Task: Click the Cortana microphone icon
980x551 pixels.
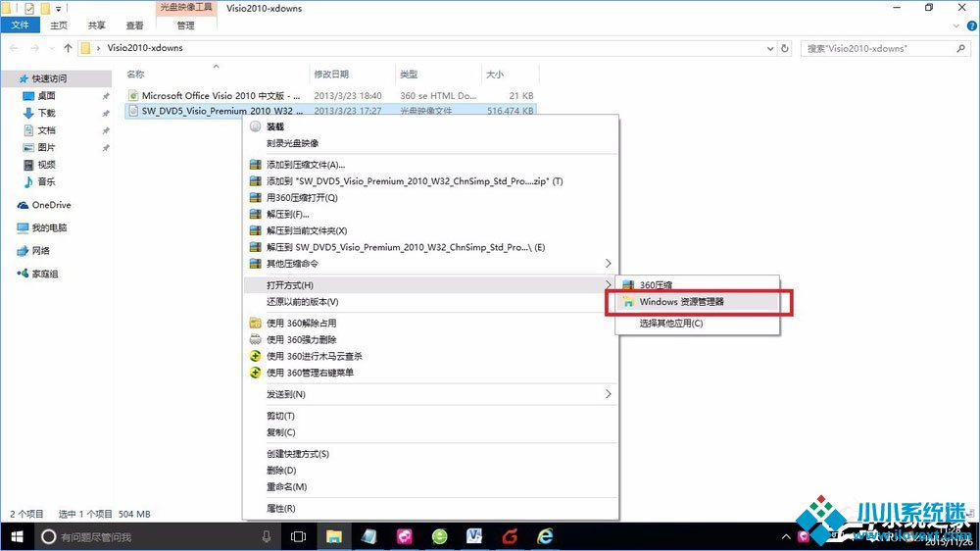Action: [267, 536]
